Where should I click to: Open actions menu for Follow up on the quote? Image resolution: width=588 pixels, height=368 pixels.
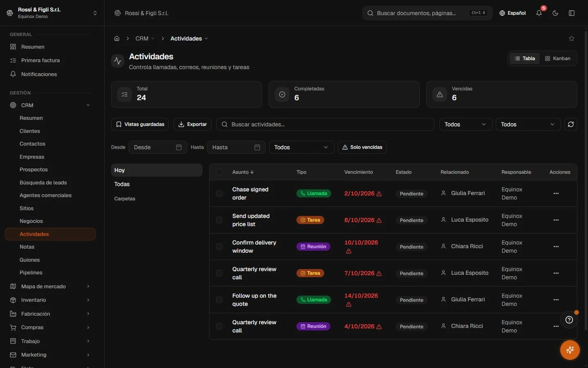click(x=556, y=300)
